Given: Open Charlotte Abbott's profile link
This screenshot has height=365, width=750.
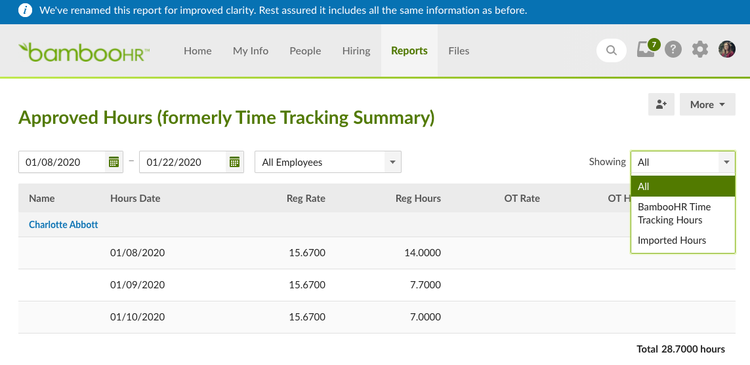Looking at the screenshot, I should 63,224.
